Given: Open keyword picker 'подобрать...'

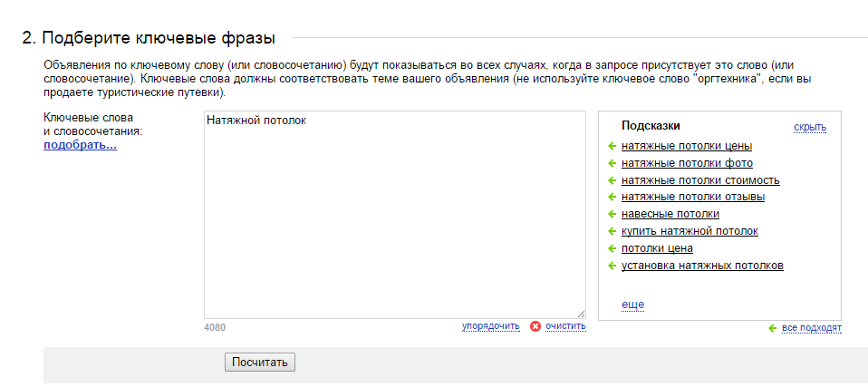Looking at the screenshot, I should coord(81,146).
